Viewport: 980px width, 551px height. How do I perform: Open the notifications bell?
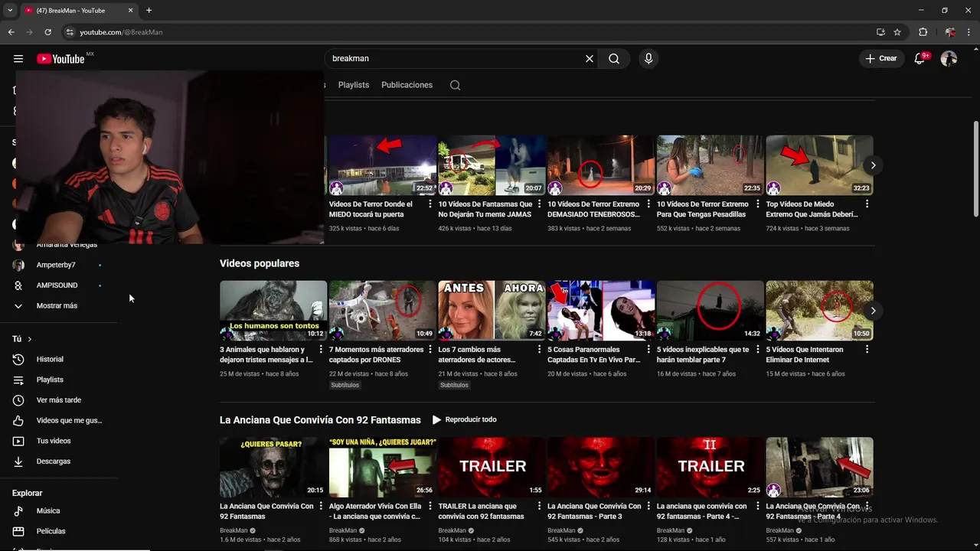(920, 59)
